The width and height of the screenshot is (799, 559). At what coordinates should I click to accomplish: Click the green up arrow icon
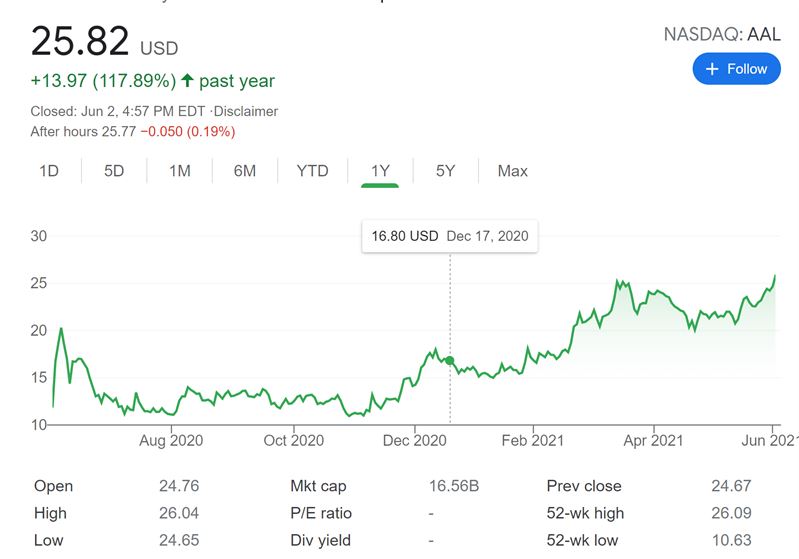point(187,80)
